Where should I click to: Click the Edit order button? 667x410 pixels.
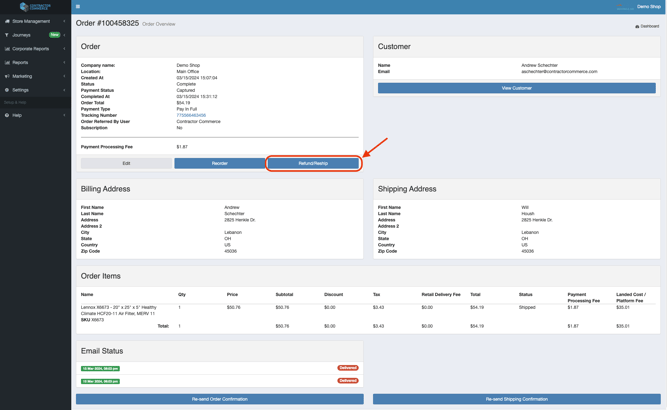(x=126, y=163)
